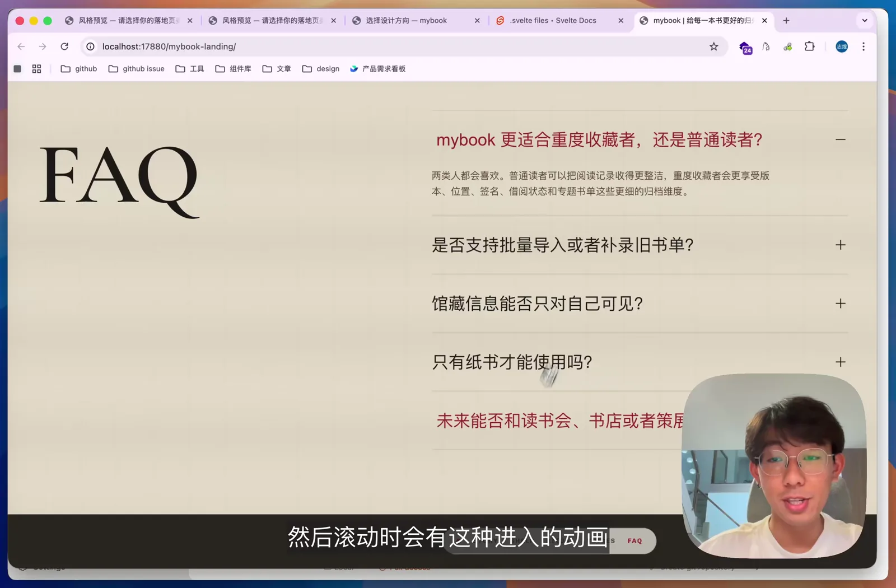
Task: Open the tab search dropdown arrow
Action: (865, 21)
